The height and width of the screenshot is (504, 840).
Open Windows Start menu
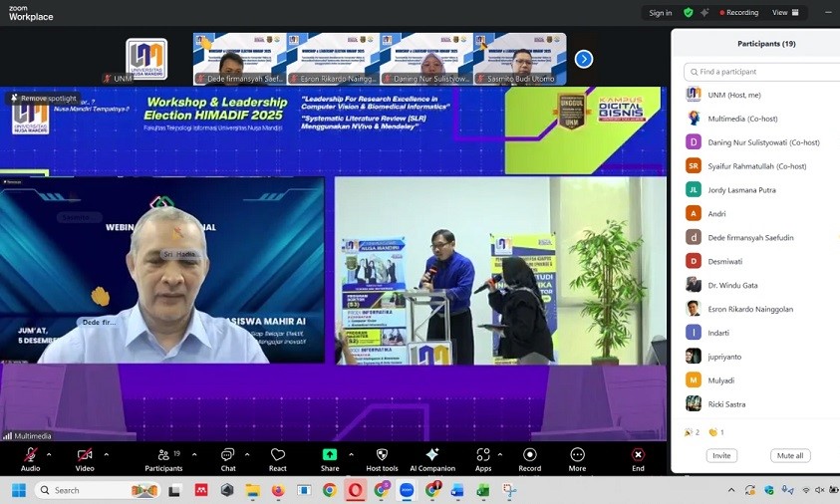coord(19,490)
